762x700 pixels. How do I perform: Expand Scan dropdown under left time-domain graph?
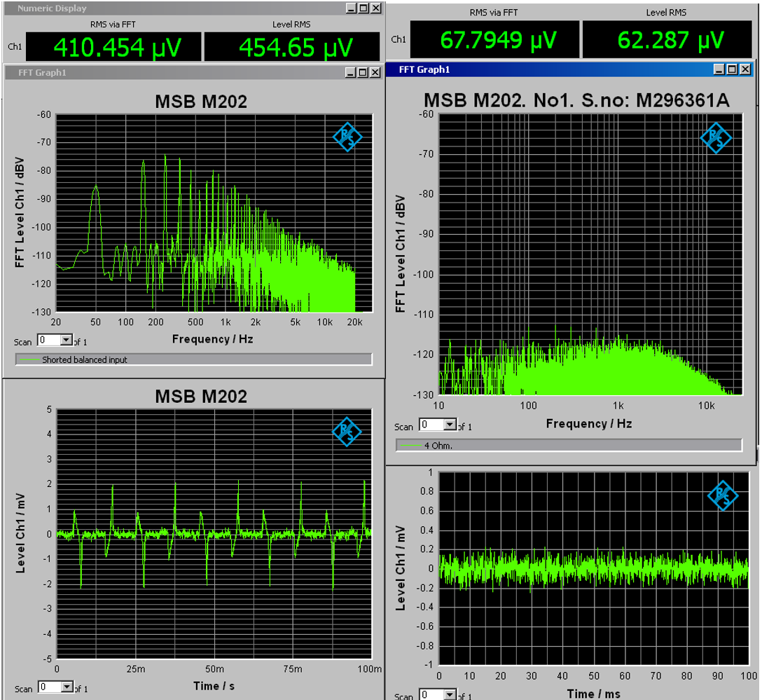click(67, 687)
